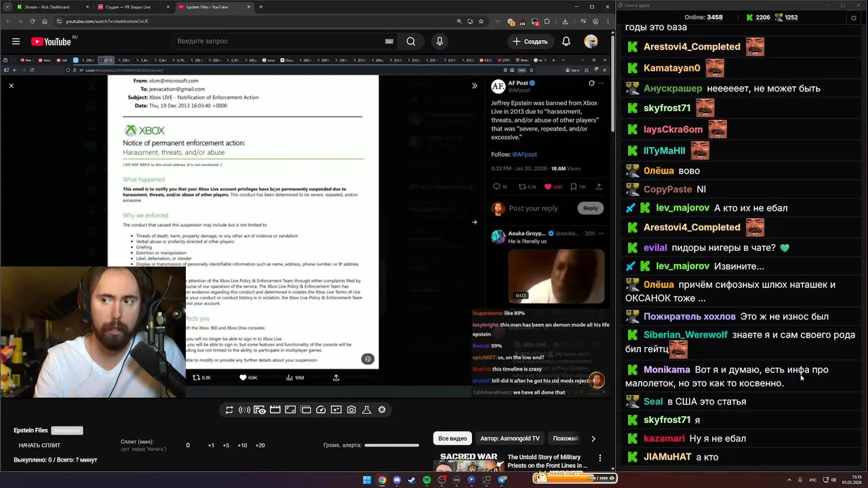Open the Chrome extensions puzzle icon
This screenshot has height=488, width=868.
point(547,22)
